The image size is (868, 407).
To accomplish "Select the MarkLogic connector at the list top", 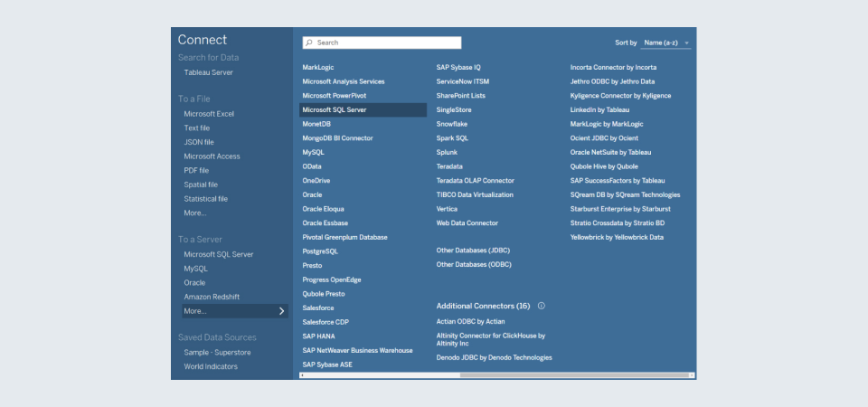I will (x=318, y=68).
